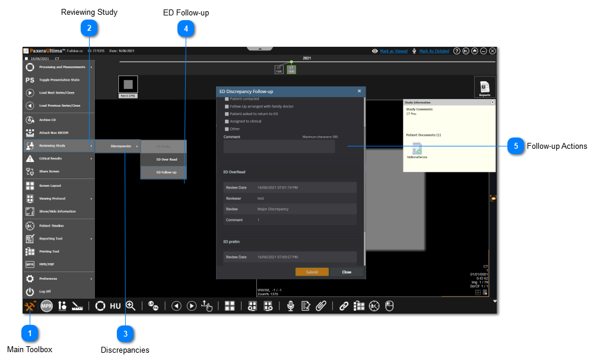Click the 'Mark as Viewed' link
597x364 pixels.
tap(393, 51)
